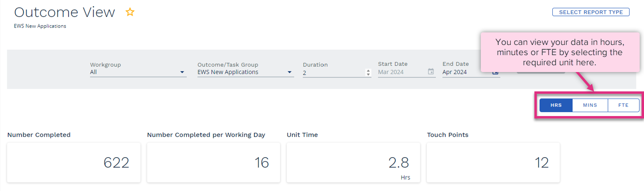Click EWS New Applications subtitle text
The image size is (644, 191).
click(40, 26)
